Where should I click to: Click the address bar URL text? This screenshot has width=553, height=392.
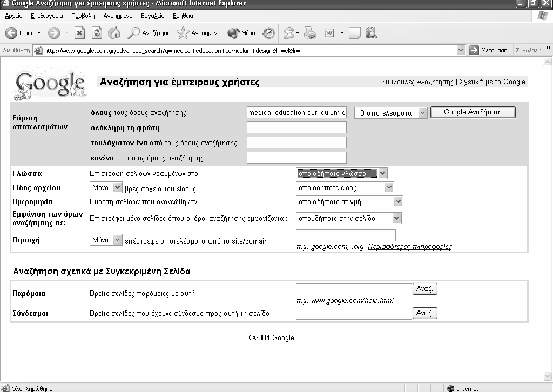click(172, 51)
